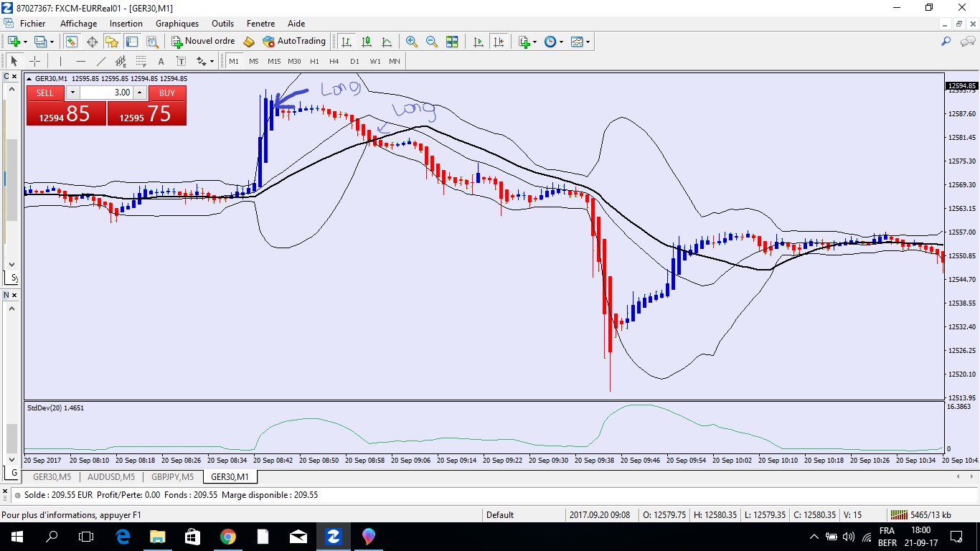Switch to AUDUSD,M5 chart tab

click(111, 476)
